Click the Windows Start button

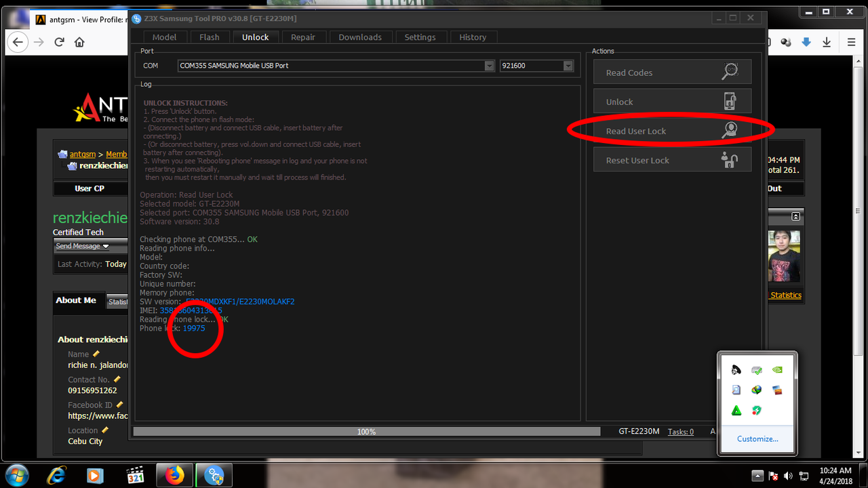click(16, 474)
